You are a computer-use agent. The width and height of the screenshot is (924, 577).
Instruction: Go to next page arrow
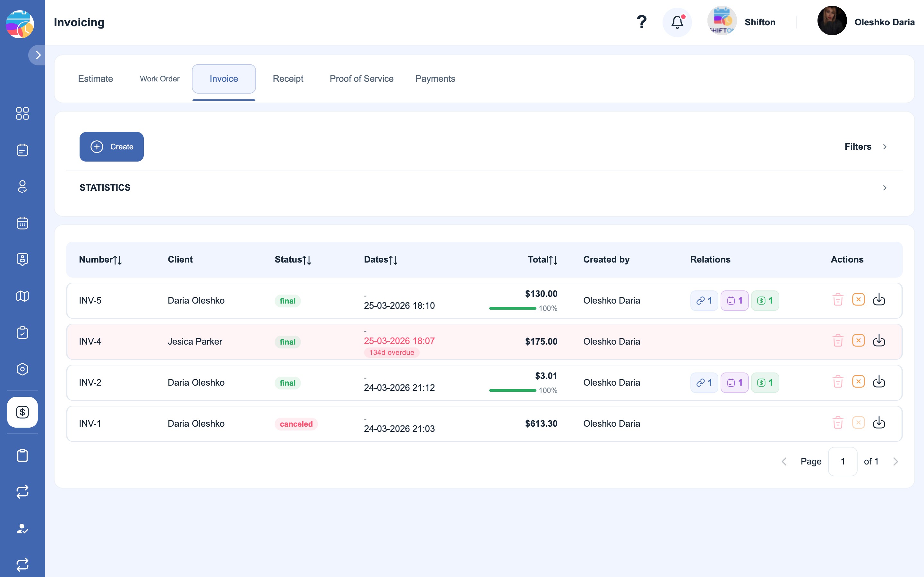[x=896, y=461]
